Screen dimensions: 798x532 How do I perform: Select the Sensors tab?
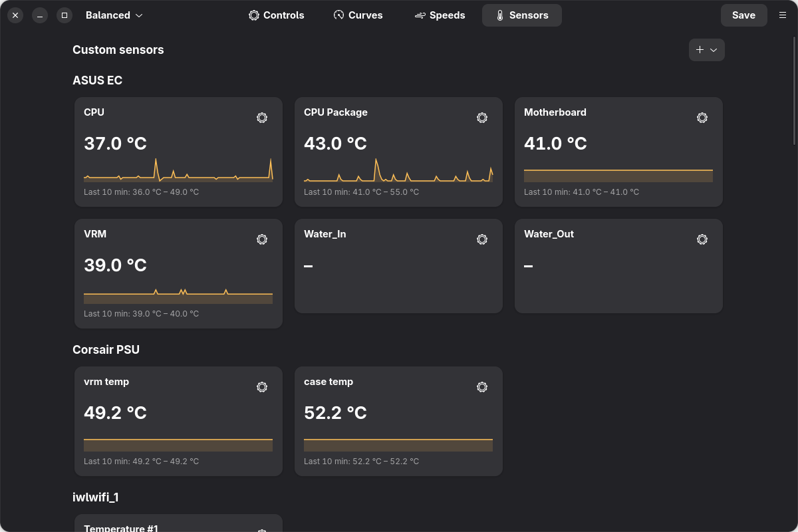(522, 15)
